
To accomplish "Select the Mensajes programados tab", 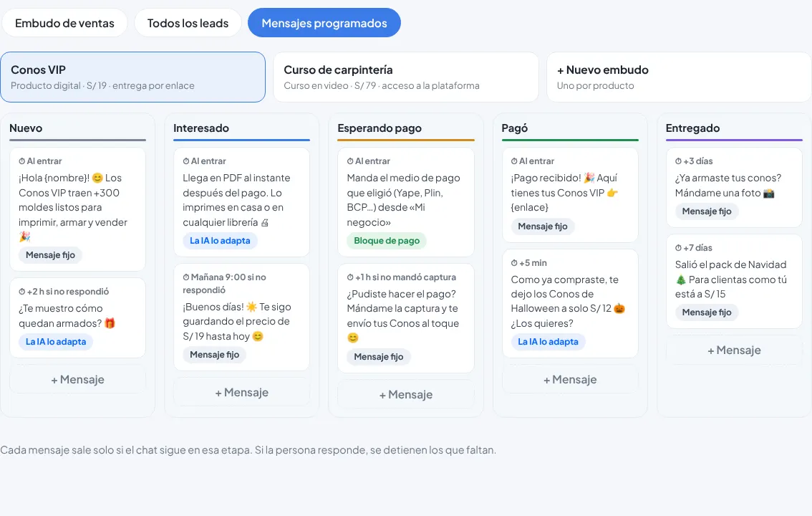I will click(x=324, y=23).
